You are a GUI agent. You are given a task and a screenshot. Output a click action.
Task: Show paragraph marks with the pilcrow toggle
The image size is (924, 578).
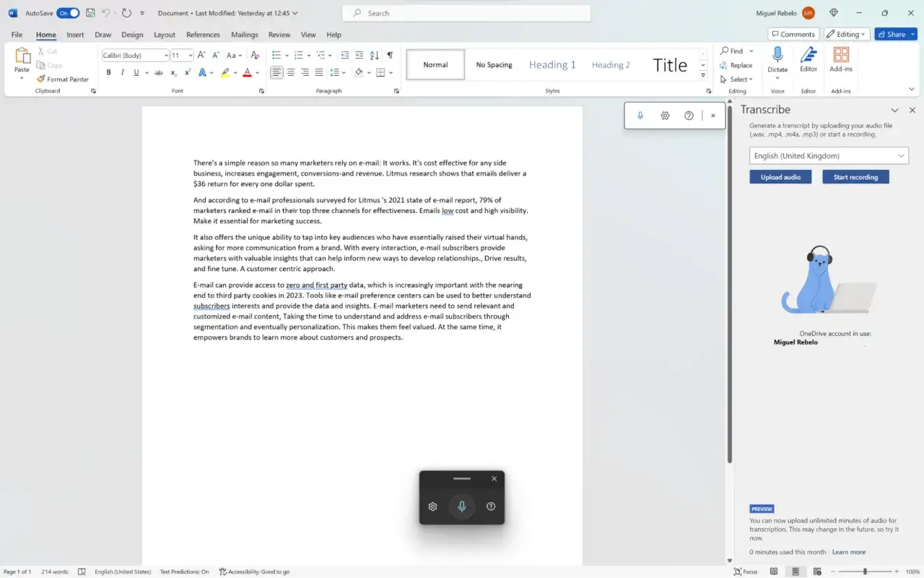(x=390, y=55)
